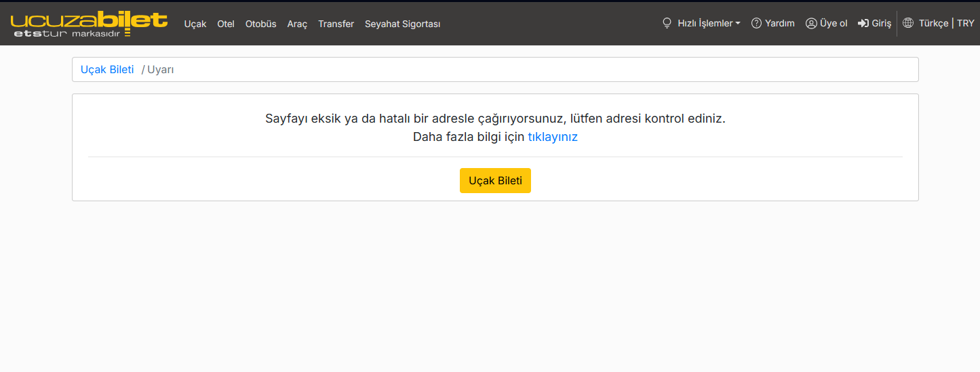This screenshot has width=980, height=372.
Task: Open the Türkçe | TRY language and currency selector
Action: pyautogui.click(x=939, y=23)
